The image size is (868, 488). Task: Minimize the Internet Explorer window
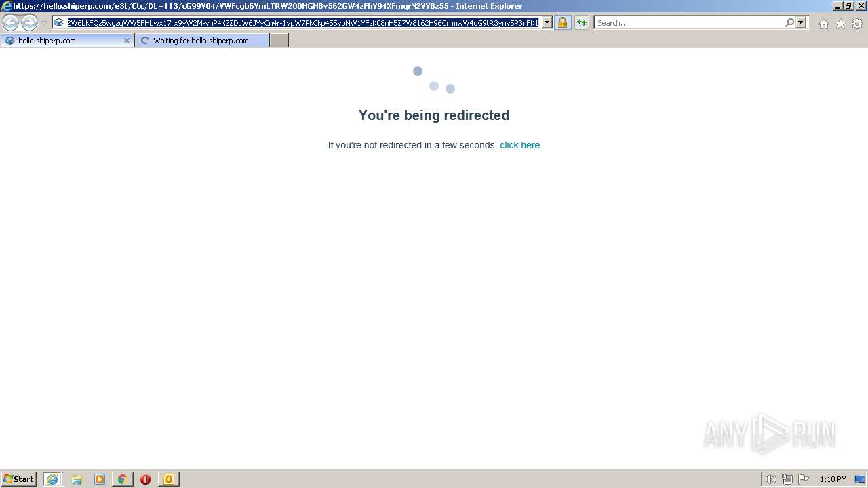[837, 6]
